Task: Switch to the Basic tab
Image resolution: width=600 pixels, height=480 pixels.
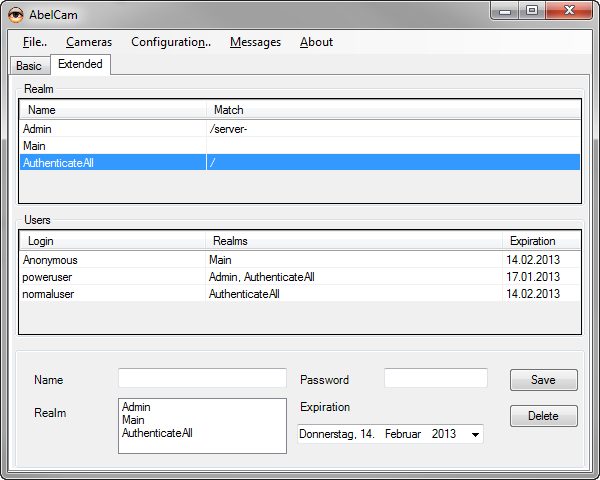Action: (29, 66)
